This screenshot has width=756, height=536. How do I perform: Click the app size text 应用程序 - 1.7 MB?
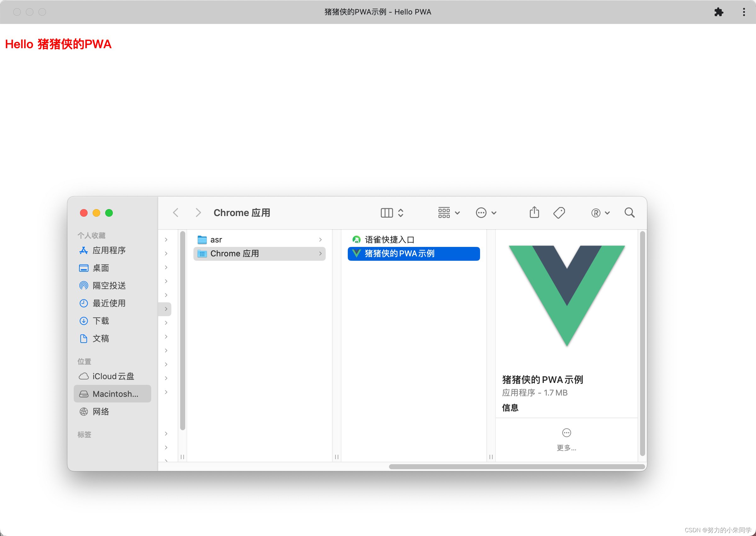pyautogui.click(x=535, y=393)
